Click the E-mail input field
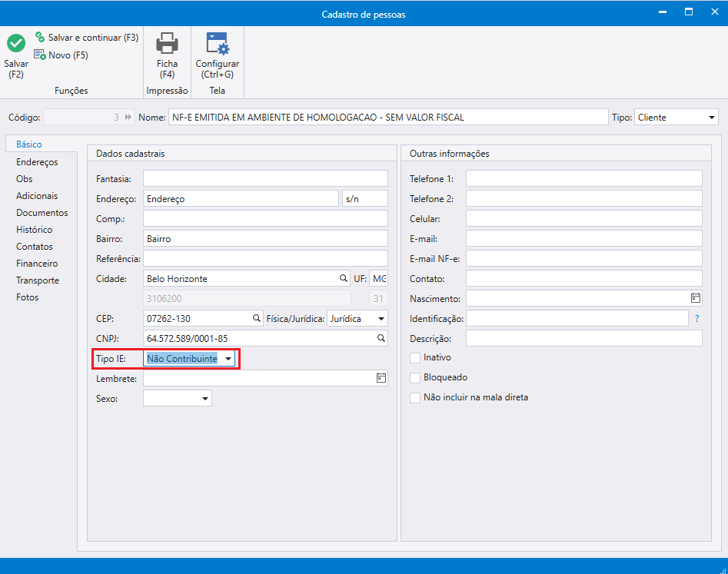This screenshot has width=728, height=574. pos(584,238)
